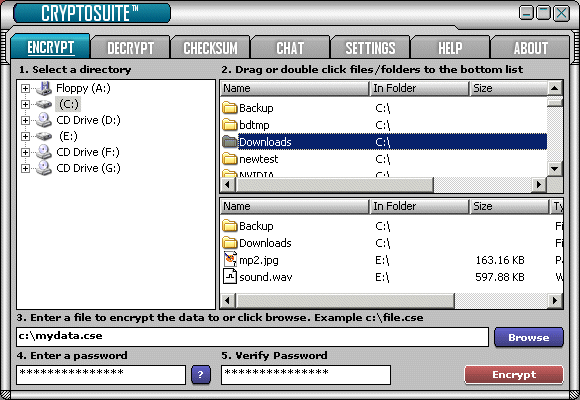Screen dimensions: 580x400
Task: Expand the (E:) drive node
Action: [x=25, y=136]
